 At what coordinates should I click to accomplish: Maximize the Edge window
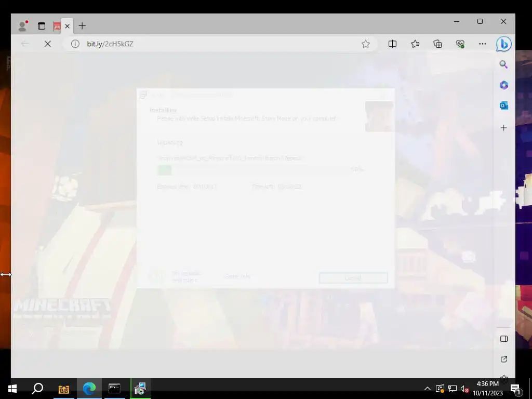click(480, 21)
